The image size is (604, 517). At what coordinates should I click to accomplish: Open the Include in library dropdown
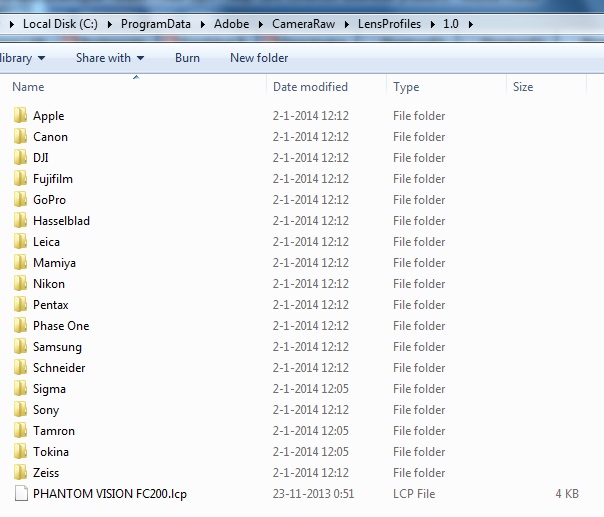coord(22,58)
